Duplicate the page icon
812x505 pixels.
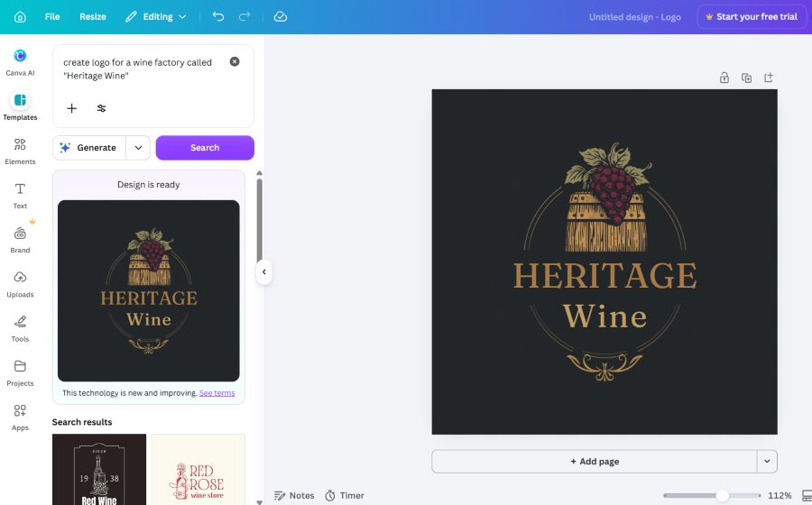point(746,78)
